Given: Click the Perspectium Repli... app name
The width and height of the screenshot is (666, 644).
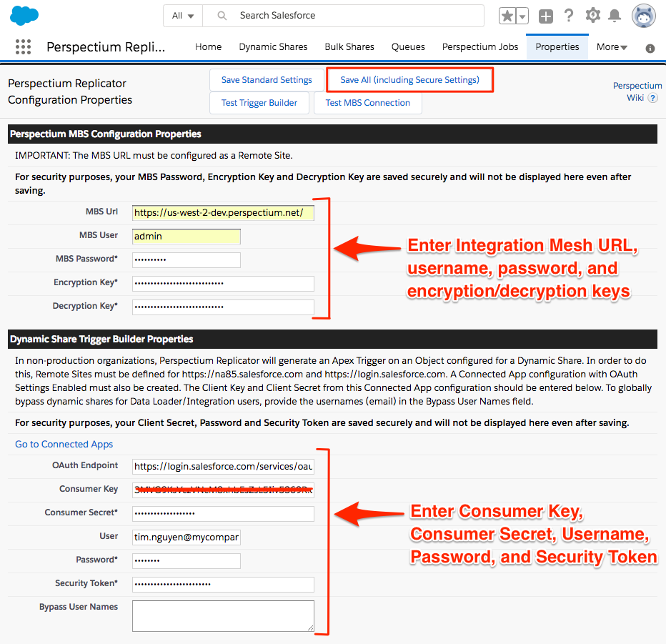Looking at the screenshot, I should 106,46.
